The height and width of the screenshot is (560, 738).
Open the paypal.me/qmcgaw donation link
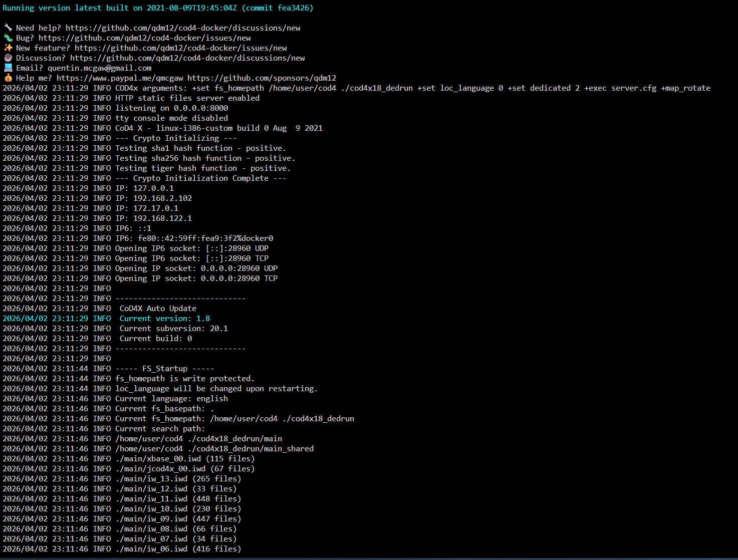tap(120, 78)
